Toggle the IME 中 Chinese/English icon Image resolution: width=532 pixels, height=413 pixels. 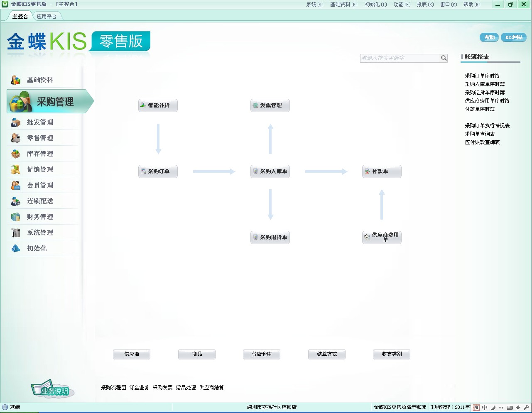pyautogui.click(x=485, y=408)
